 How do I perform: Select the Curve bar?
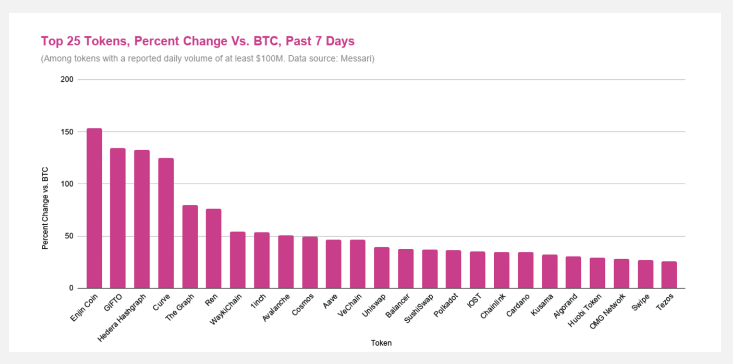166,223
